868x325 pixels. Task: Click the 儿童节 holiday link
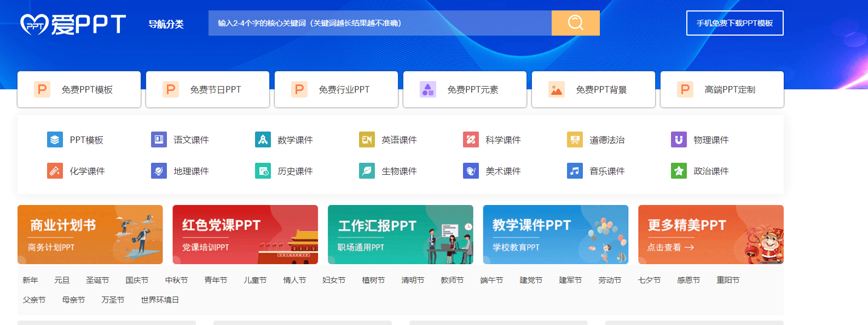255,280
